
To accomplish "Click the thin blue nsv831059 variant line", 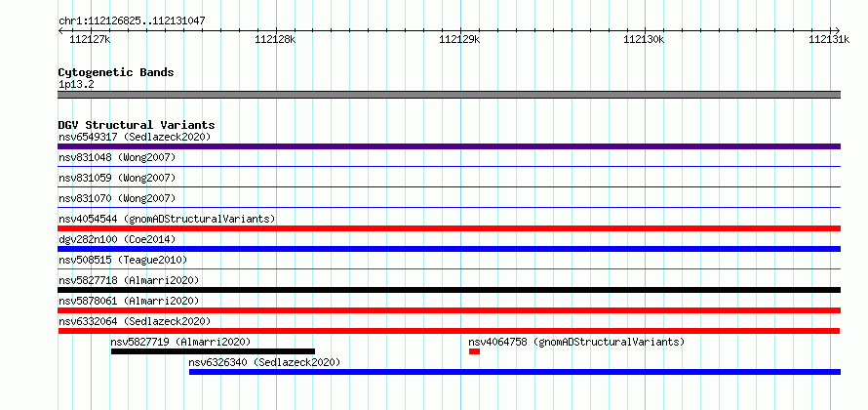I will tap(449, 186).
